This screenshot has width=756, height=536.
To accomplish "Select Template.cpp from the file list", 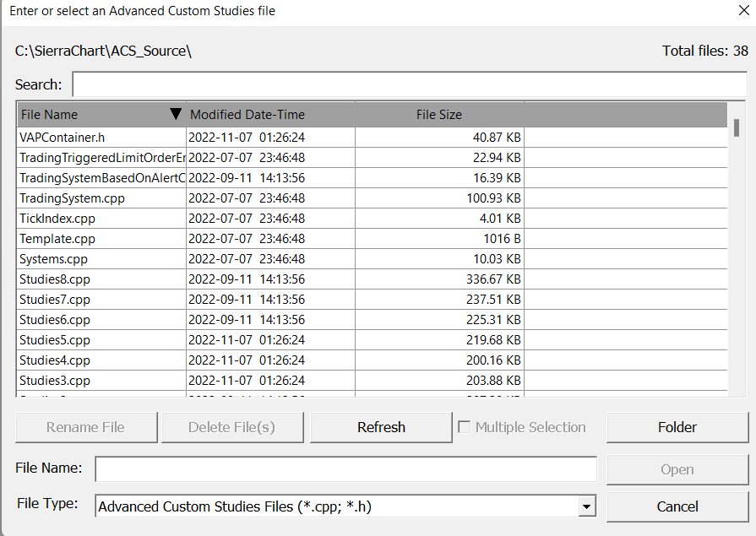I will click(57, 239).
